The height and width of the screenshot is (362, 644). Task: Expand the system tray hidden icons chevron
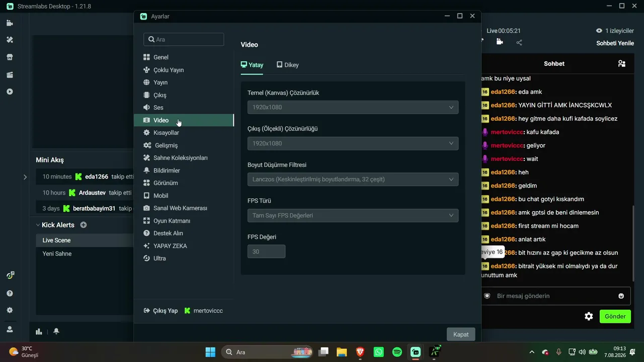(x=532, y=352)
